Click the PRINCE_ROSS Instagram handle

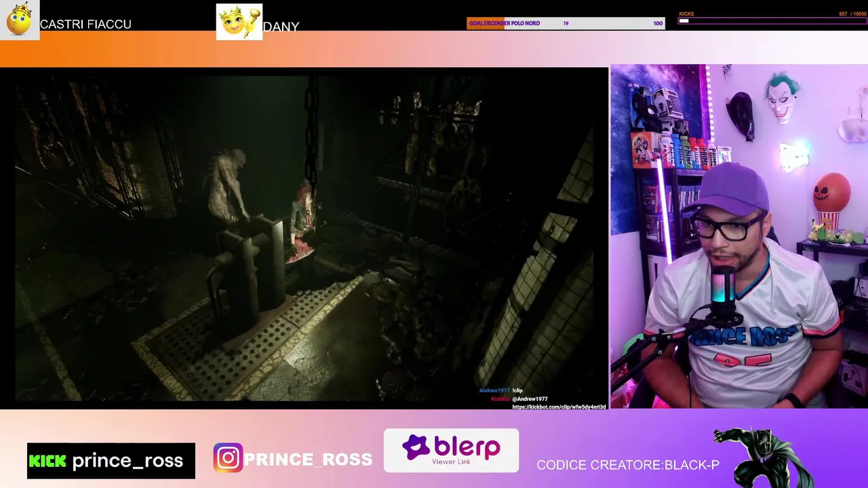[x=308, y=460]
